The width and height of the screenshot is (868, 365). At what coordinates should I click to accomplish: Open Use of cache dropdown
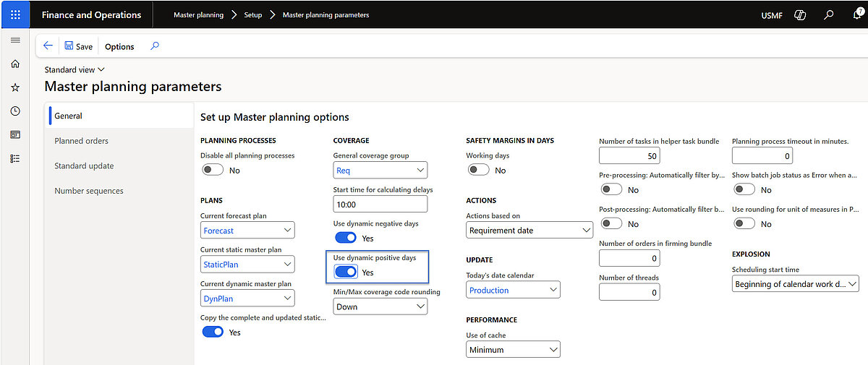click(x=553, y=350)
